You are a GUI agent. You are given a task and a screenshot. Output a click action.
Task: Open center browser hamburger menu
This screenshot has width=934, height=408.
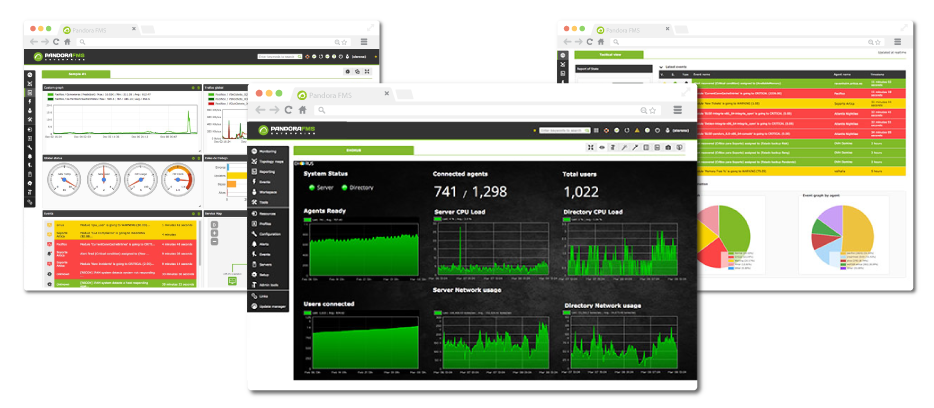click(x=679, y=109)
